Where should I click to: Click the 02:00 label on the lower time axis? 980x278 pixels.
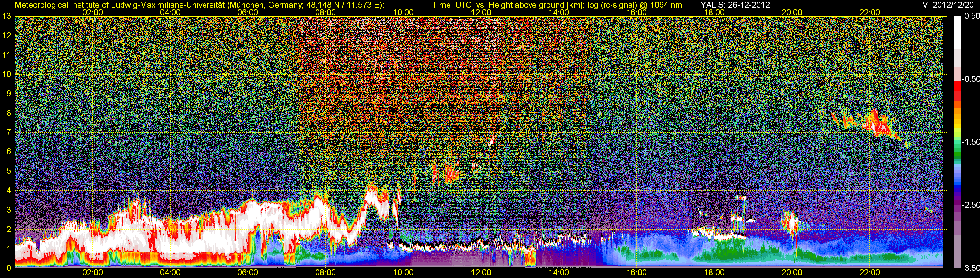coord(92,273)
